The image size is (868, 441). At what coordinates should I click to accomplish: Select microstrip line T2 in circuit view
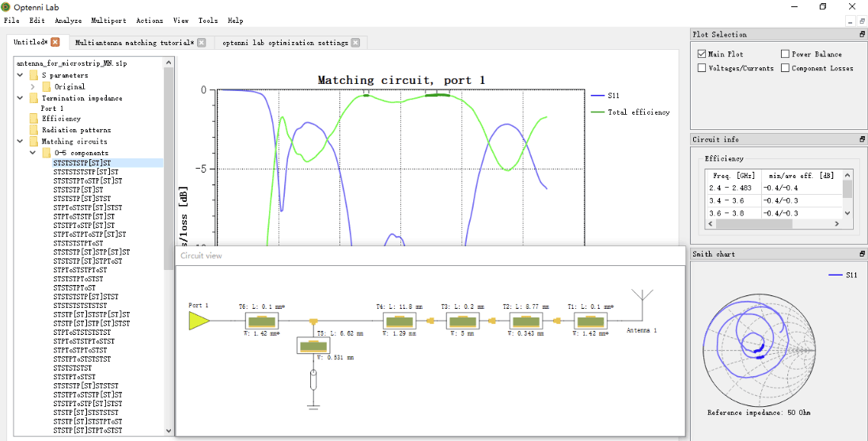point(526,321)
